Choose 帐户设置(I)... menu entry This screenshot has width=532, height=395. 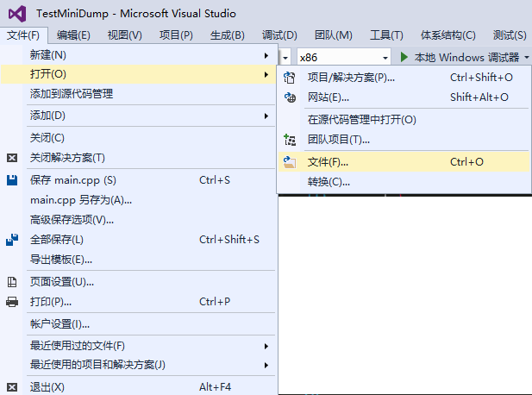pos(60,324)
